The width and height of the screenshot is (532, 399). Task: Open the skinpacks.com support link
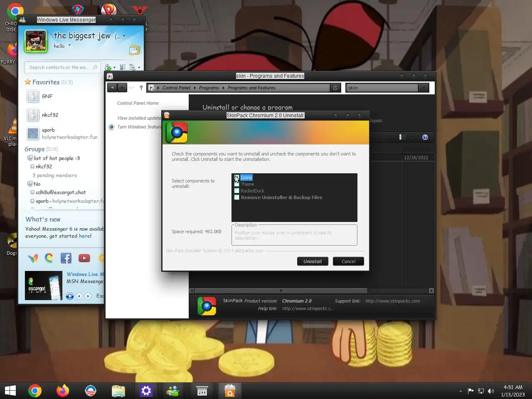(392, 301)
